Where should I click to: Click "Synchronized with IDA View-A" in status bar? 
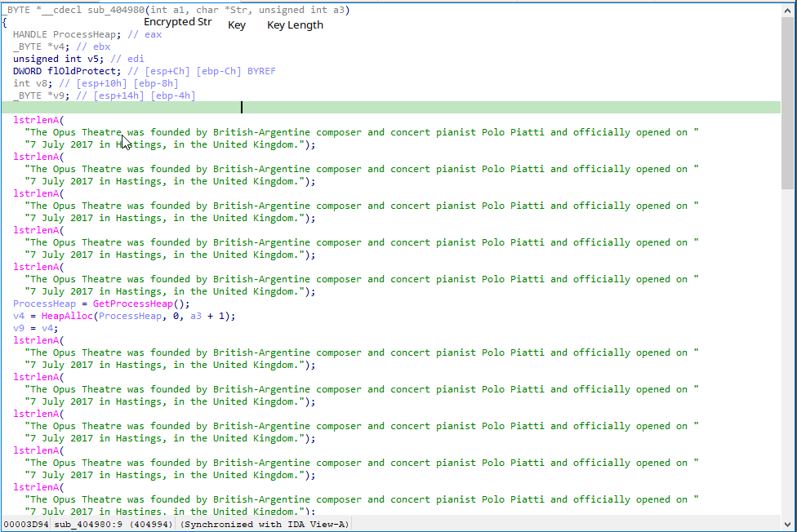(265, 524)
